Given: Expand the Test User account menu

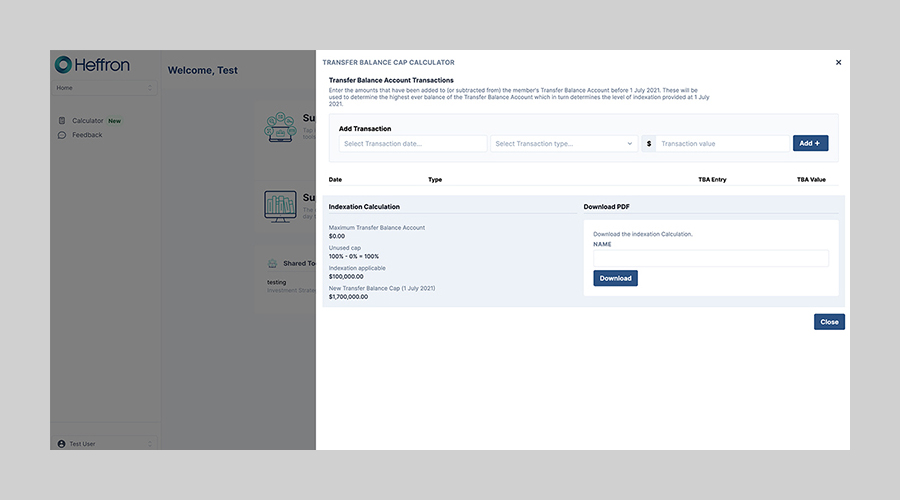Looking at the screenshot, I should [x=104, y=444].
